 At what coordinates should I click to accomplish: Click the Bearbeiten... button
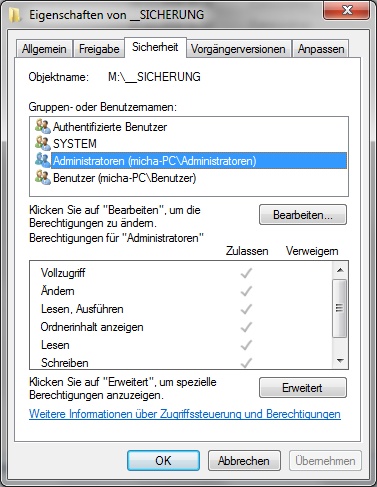pyautogui.click(x=303, y=215)
